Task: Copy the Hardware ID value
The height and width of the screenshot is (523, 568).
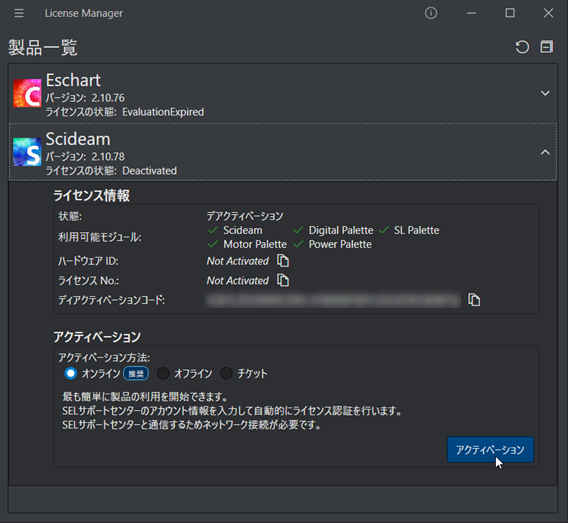Action: tap(283, 261)
